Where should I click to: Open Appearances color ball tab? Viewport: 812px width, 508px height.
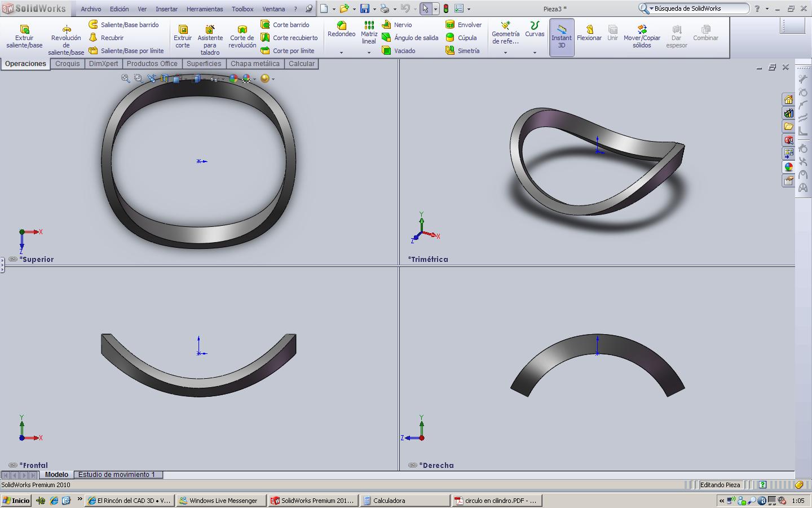pos(788,167)
